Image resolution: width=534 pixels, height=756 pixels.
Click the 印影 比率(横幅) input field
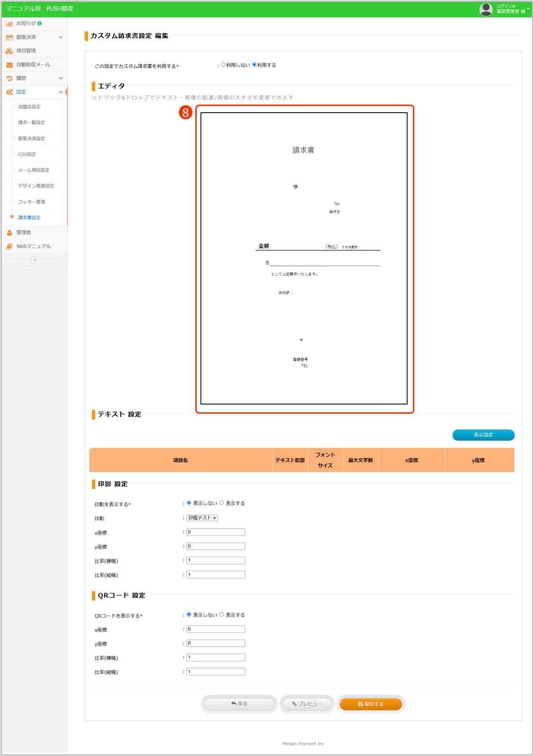coord(216,560)
